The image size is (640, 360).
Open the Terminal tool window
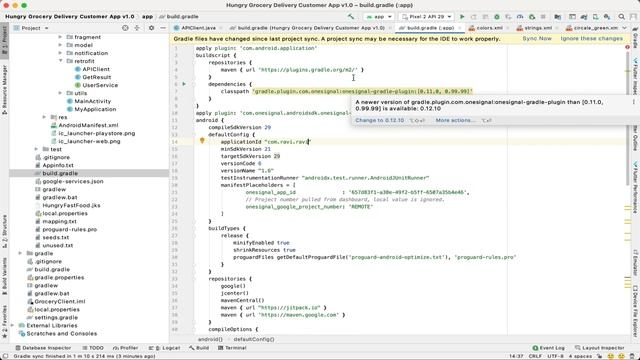[x=232, y=348]
